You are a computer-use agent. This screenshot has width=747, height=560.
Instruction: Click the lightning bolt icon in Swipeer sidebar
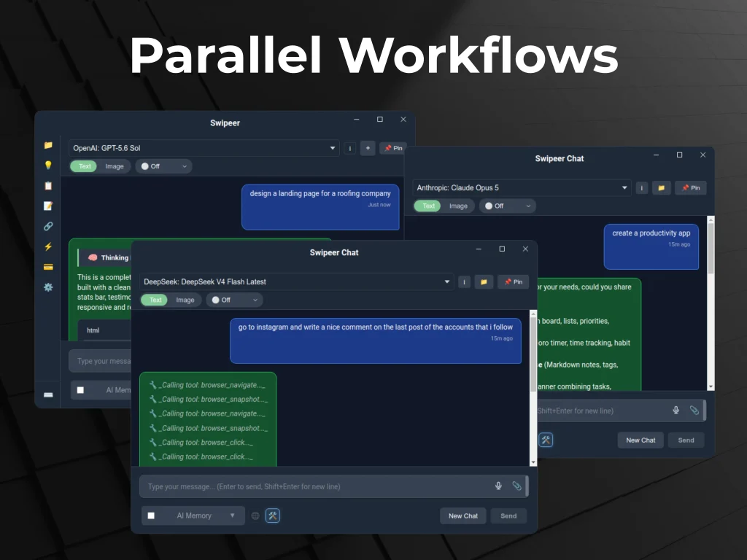48,246
